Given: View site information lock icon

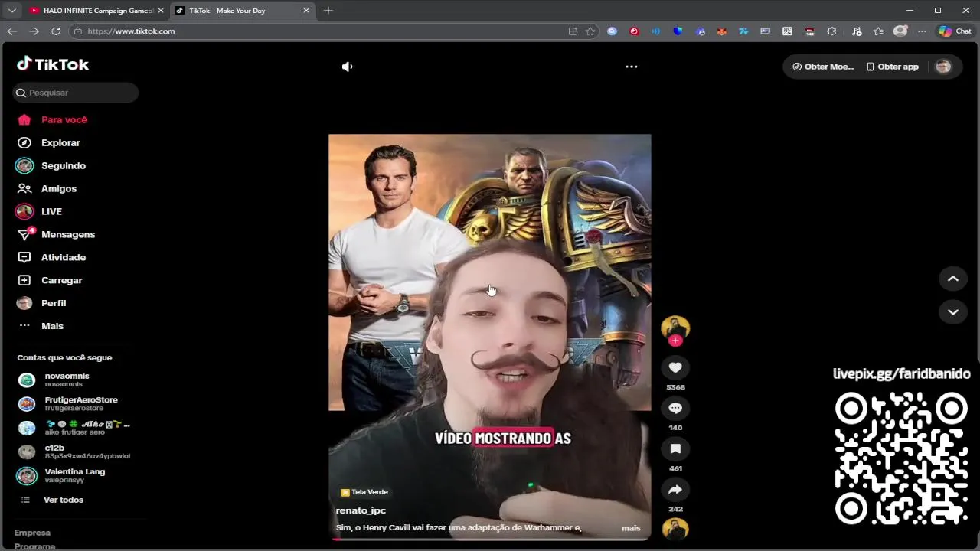Looking at the screenshot, I should click(77, 31).
